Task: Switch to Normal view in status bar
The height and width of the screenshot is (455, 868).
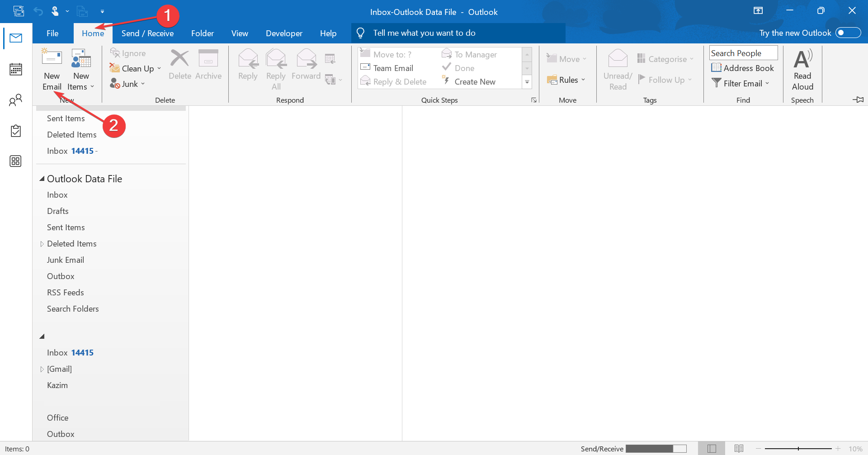Action: (x=712, y=448)
